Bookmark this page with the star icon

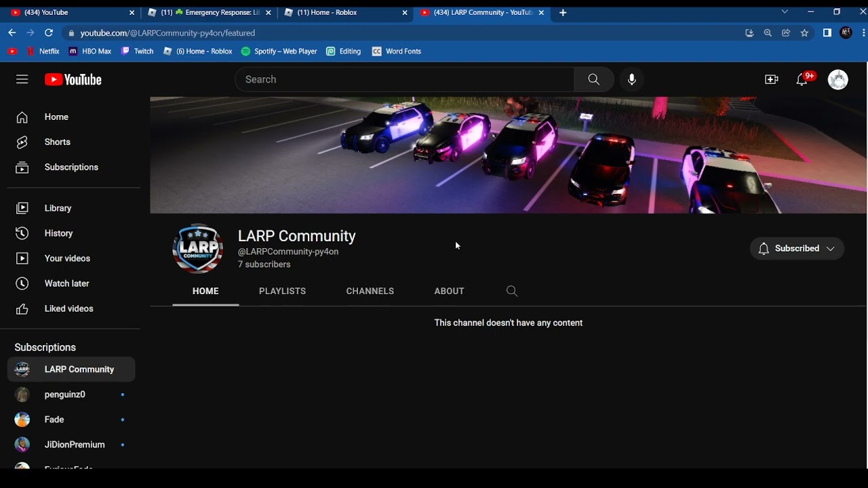(x=804, y=33)
